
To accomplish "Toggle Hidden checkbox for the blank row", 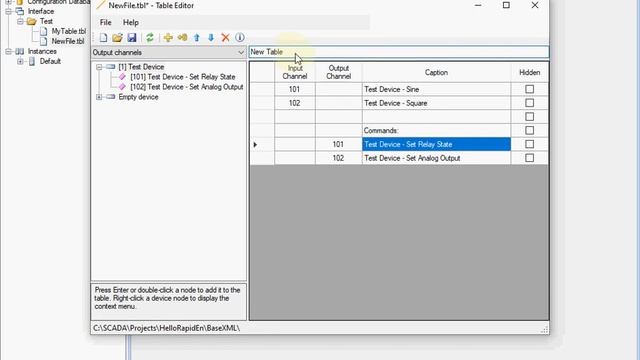I will (529, 117).
